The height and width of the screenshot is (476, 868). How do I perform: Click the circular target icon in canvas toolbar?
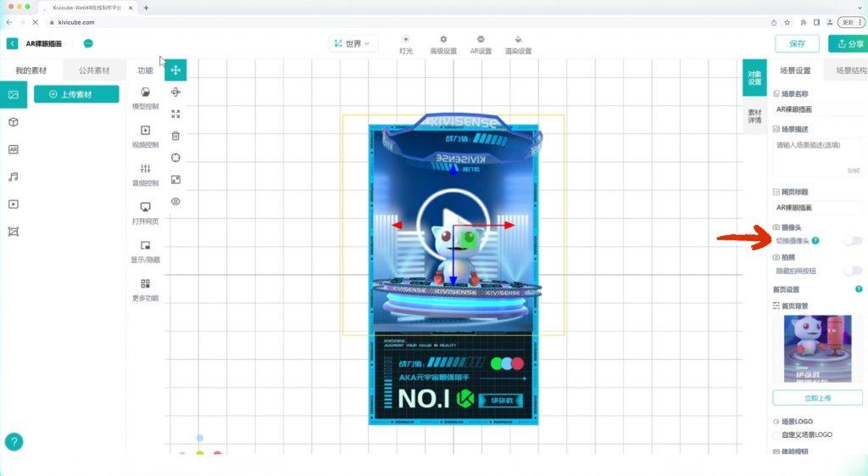[175, 158]
